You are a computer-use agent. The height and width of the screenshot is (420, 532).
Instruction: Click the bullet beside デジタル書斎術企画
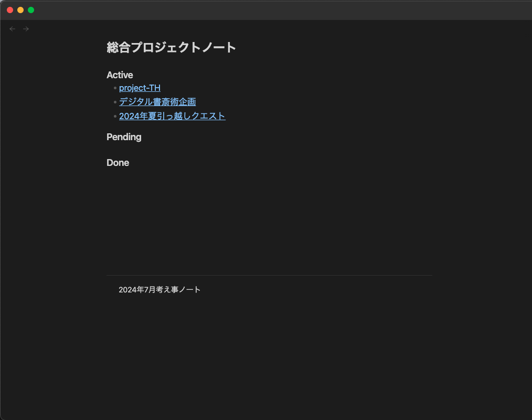pyautogui.click(x=114, y=102)
